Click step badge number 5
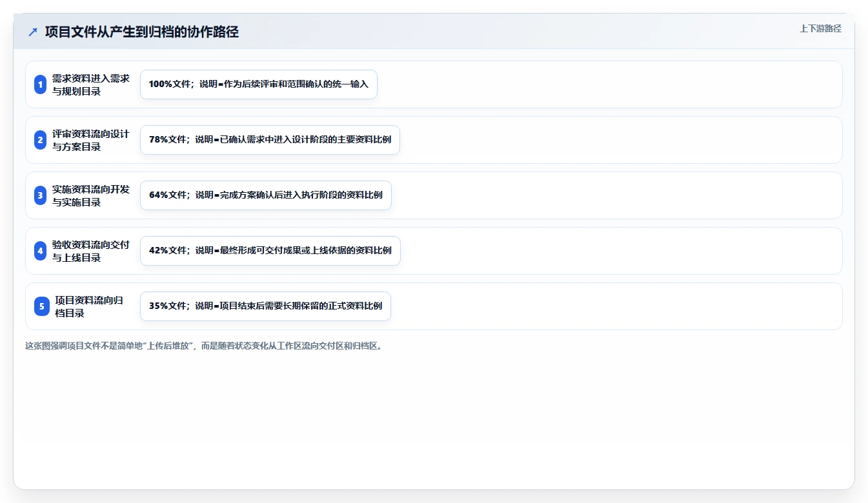This screenshot has width=868, height=503. [42, 306]
